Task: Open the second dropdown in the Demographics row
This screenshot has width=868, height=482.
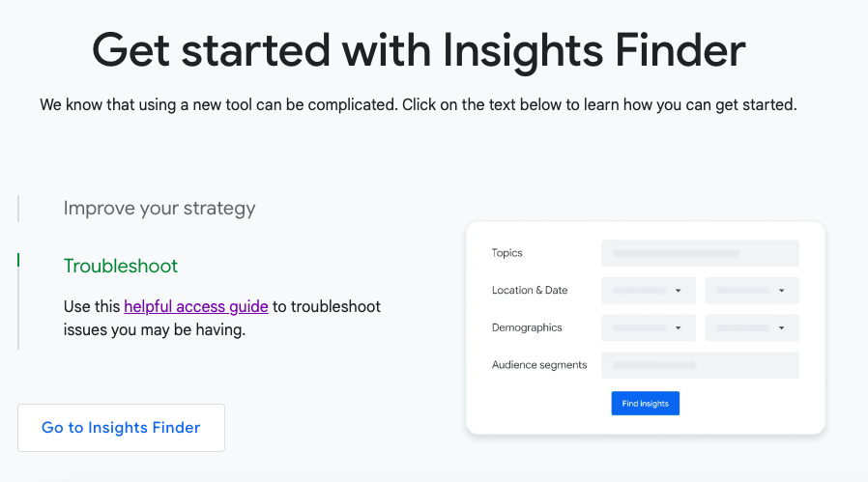Action: pyautogui.click(x=752, y=328)
